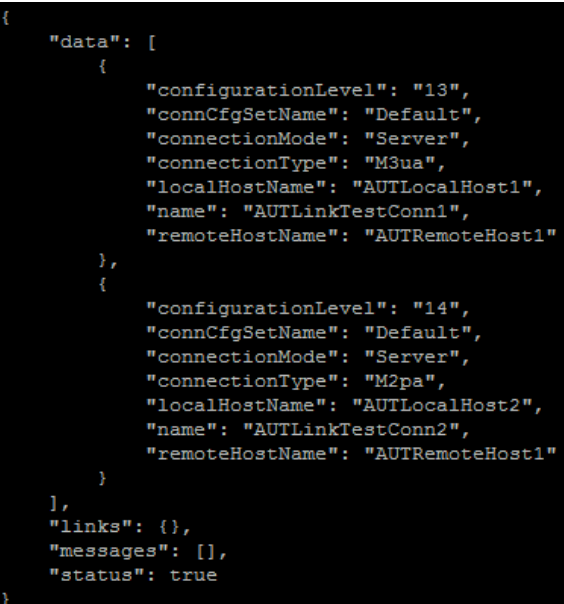
Task: Click the "data" key text
Action: pos(85,42)
